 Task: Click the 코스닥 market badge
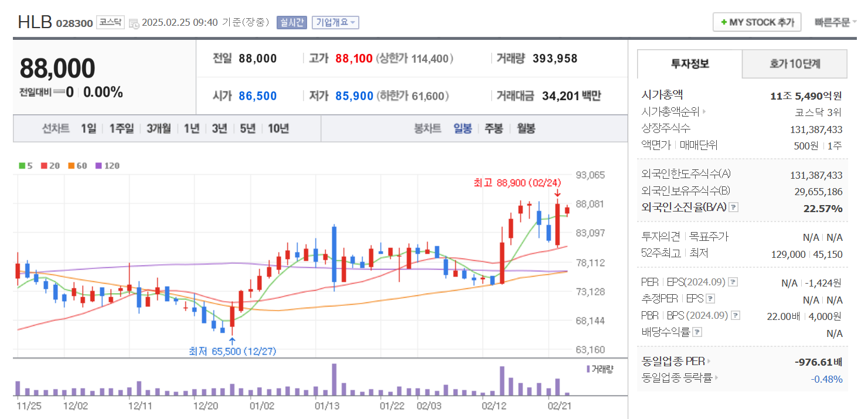click(x=110, y=22)
